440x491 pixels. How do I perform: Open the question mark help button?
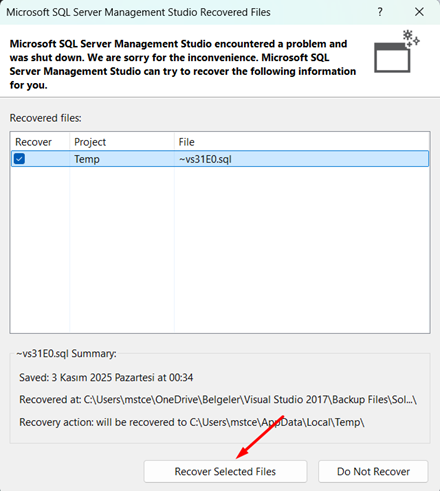coord(380,12)
